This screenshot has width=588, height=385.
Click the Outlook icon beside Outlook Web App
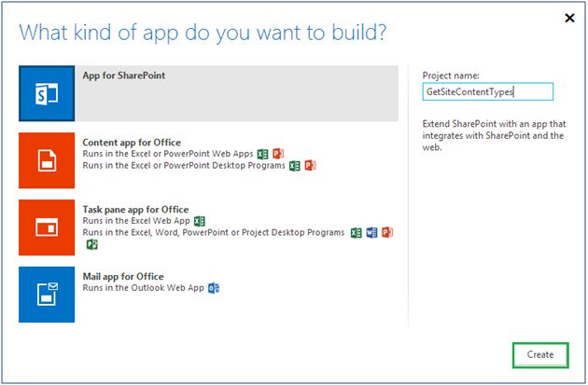point(214,289)
